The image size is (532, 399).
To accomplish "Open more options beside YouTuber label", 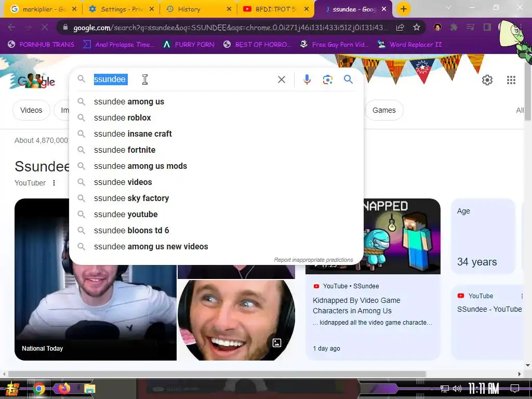I will point(54,183).
